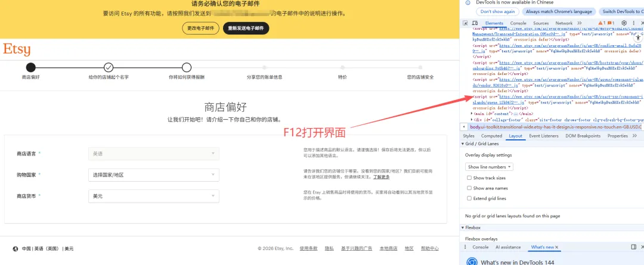Screen dimensions: 644x265
Task: Open DevTools settings gear
Action: (624, 23)
